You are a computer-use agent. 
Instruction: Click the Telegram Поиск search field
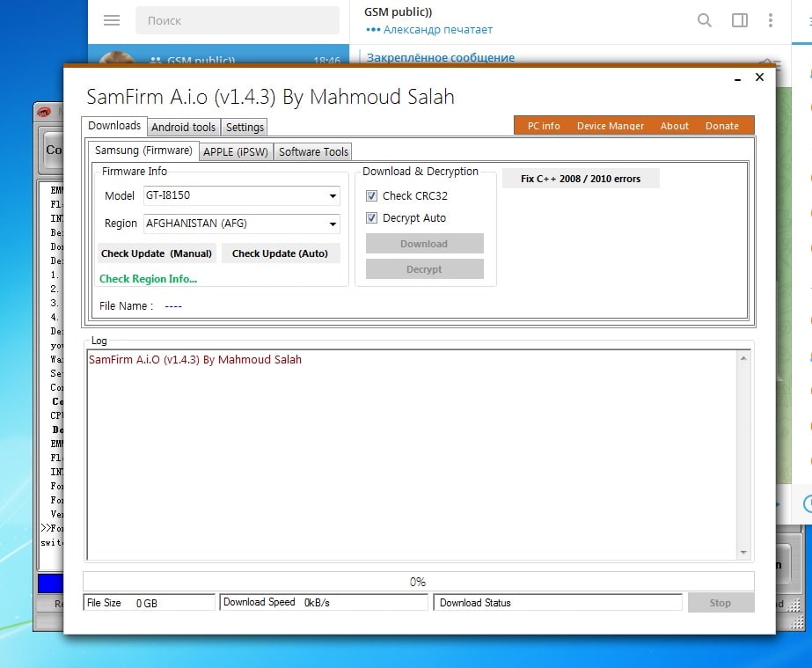pos(238,20)
